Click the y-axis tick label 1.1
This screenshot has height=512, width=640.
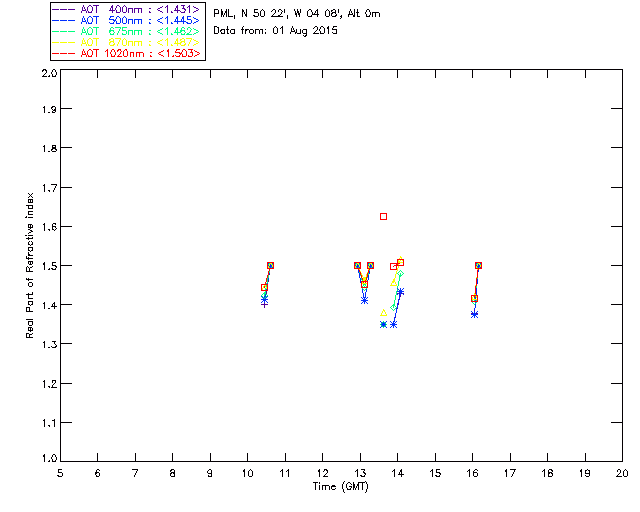coord(49,423)
